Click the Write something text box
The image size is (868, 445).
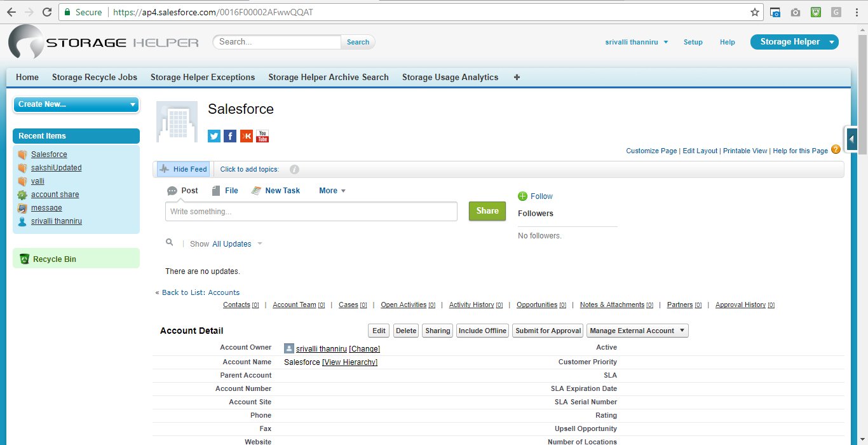click(311, 212)
